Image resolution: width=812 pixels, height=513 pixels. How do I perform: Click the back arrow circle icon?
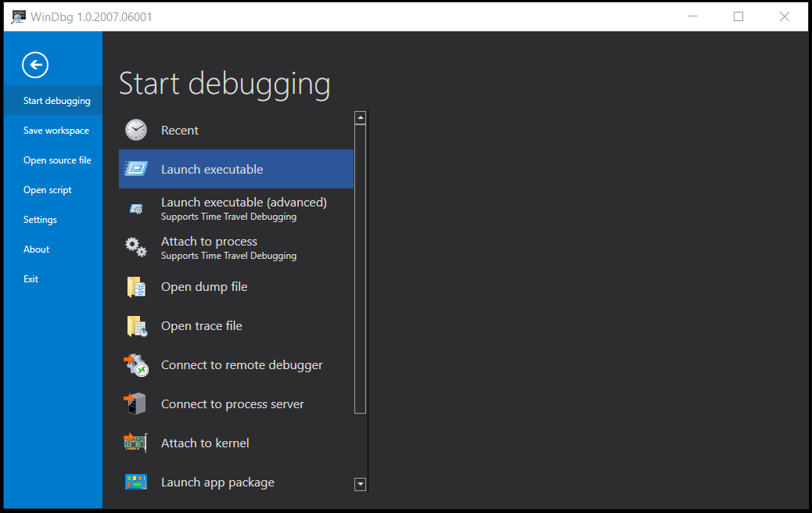35,65
